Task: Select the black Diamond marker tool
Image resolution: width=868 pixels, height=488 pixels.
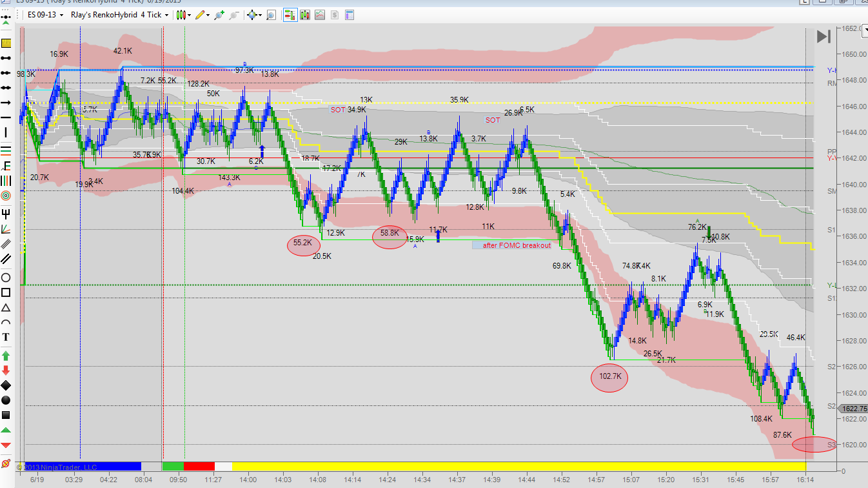Action: (x=6, y=385)
